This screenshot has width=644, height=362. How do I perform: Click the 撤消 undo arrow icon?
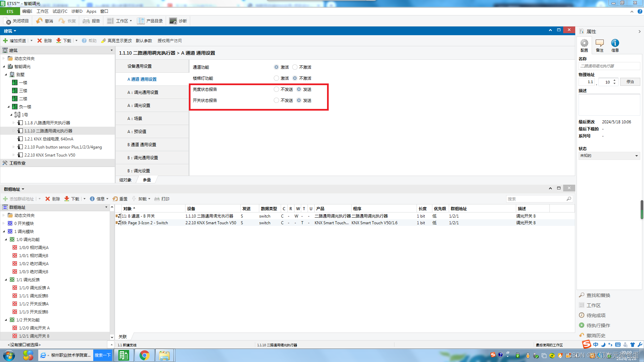pos(39,21)
